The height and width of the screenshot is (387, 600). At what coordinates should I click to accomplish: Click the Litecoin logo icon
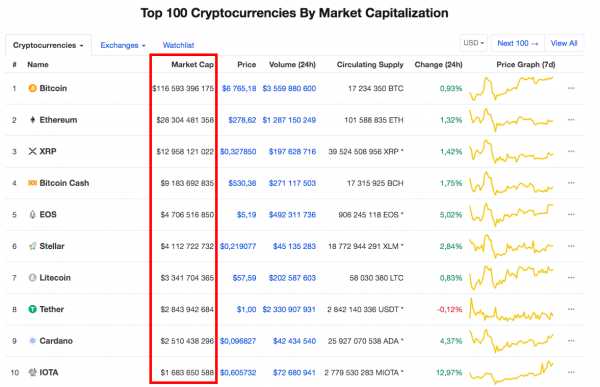coord(33,278)
